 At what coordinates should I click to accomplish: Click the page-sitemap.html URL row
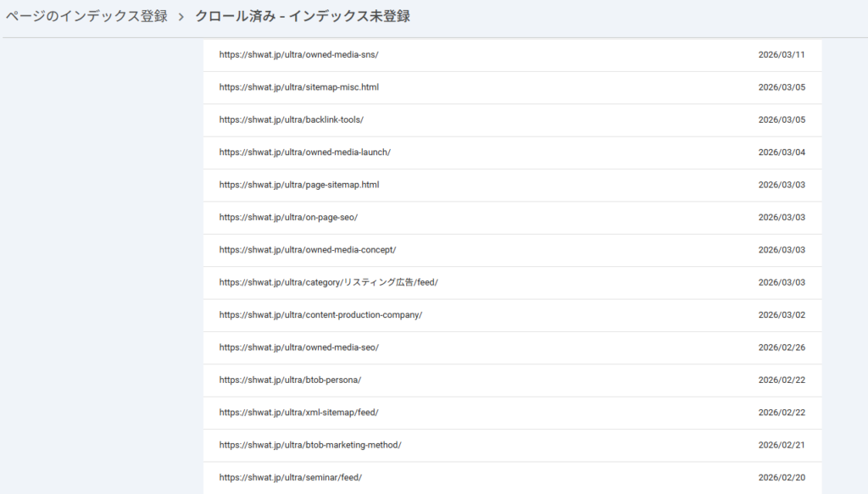(x=298, y=185)
